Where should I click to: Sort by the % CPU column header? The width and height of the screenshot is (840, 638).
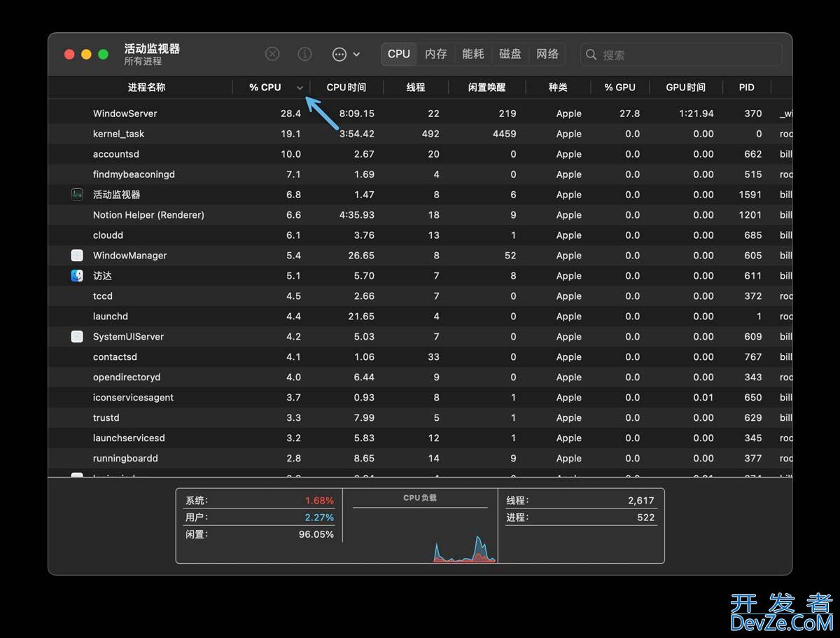click(x=265, y=88)
